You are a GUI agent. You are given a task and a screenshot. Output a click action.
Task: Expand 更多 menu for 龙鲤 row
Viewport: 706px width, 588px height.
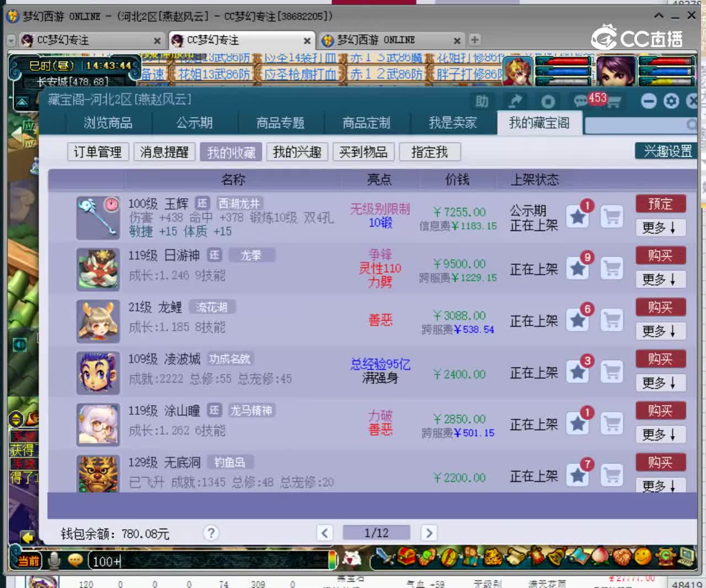coord(660,331)
